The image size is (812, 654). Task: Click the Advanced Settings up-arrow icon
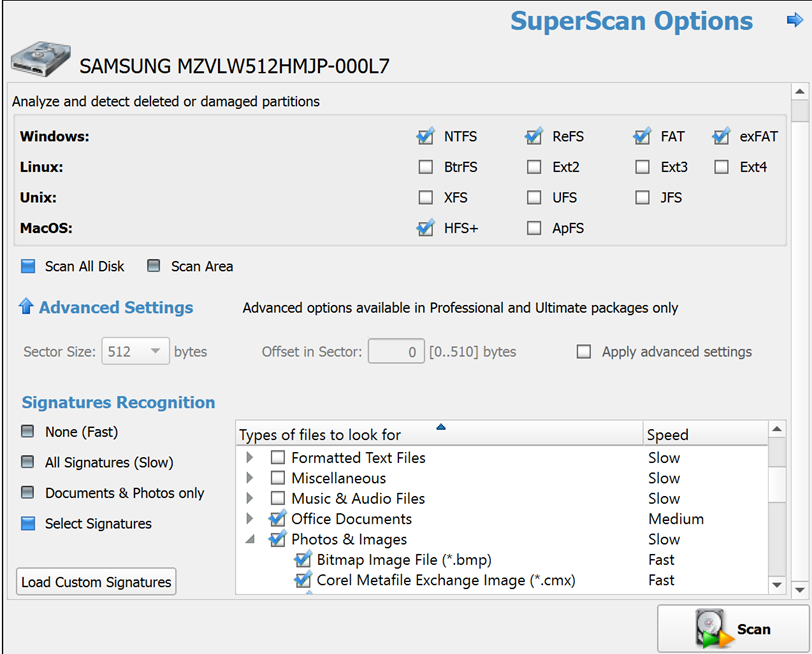[26, 307]
